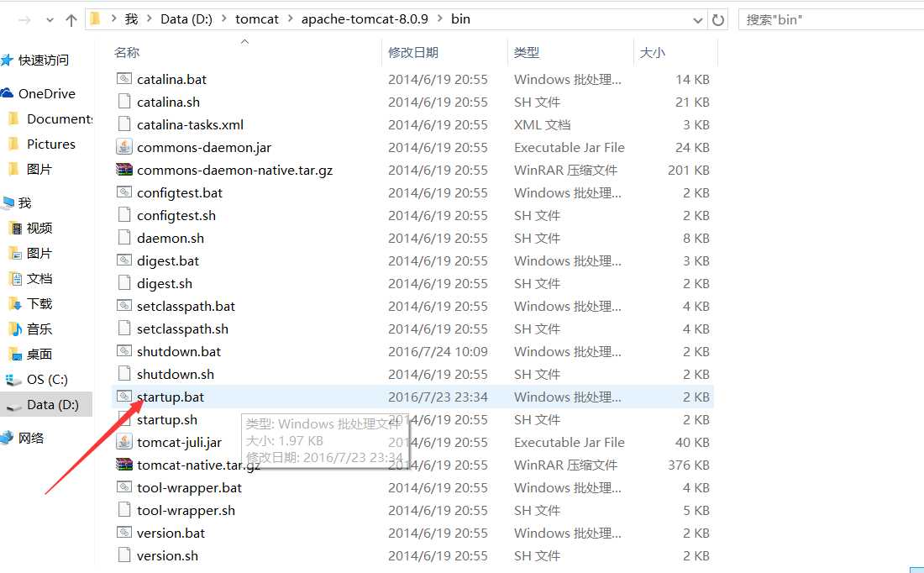Click the refresh button beside address bar
The height and width of the screenshot is (573, 924).
(717, 20)
